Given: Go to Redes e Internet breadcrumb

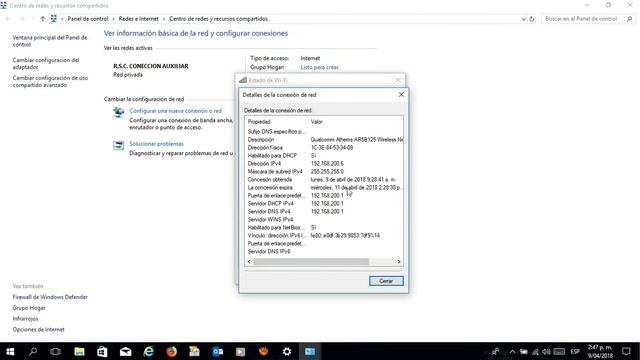Looking at the screenshot, I should coord(139,19).
